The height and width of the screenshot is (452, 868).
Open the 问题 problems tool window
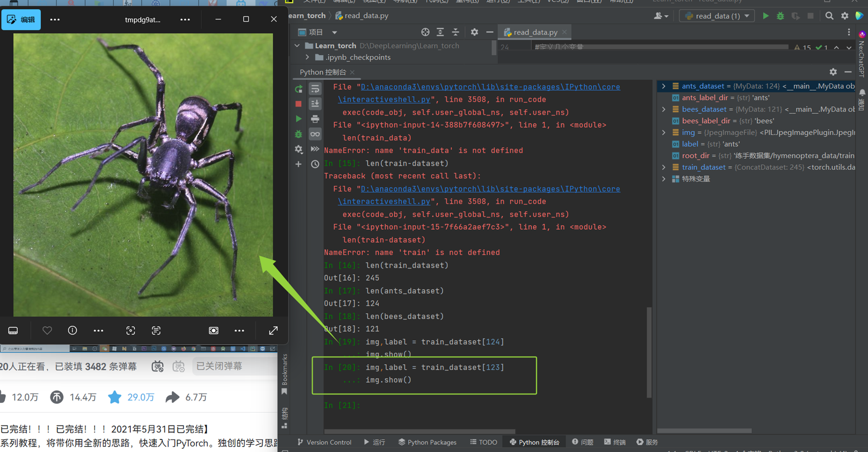click(583, 442)
